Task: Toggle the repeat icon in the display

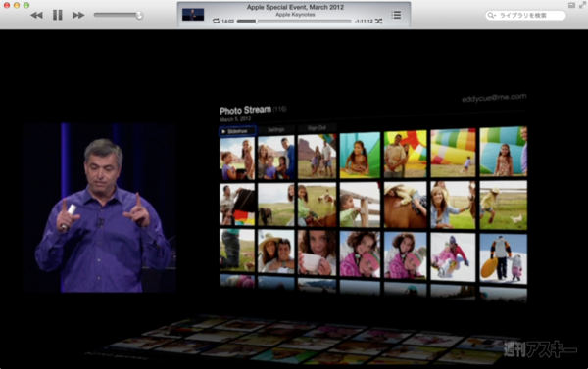Action: (x=216, y=21)
